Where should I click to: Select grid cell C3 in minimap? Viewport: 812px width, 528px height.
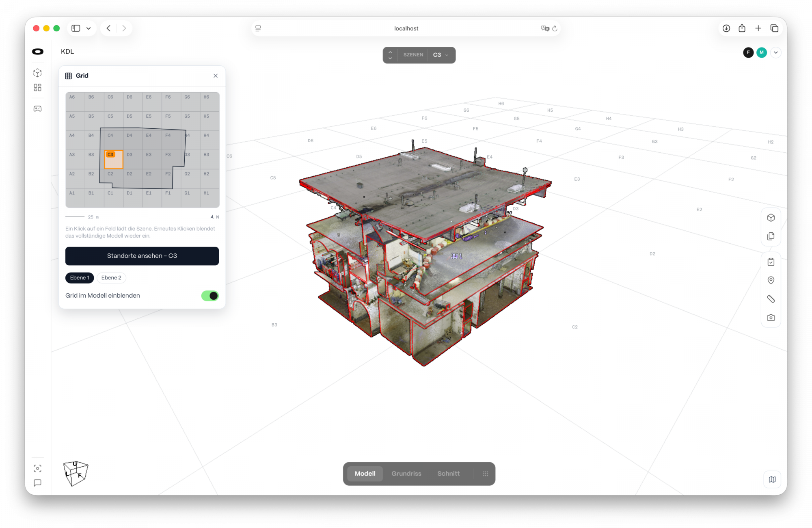pos(114,160)
